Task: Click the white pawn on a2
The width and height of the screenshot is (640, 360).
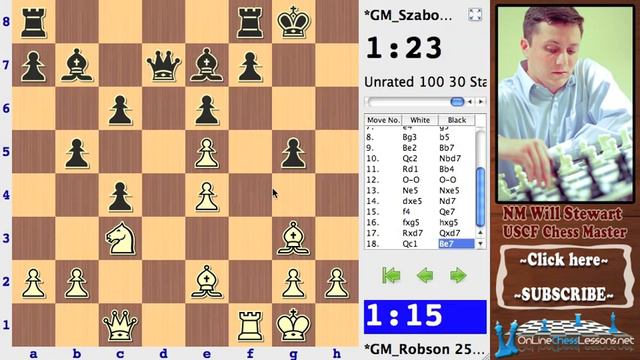Action: pos(33,282)
